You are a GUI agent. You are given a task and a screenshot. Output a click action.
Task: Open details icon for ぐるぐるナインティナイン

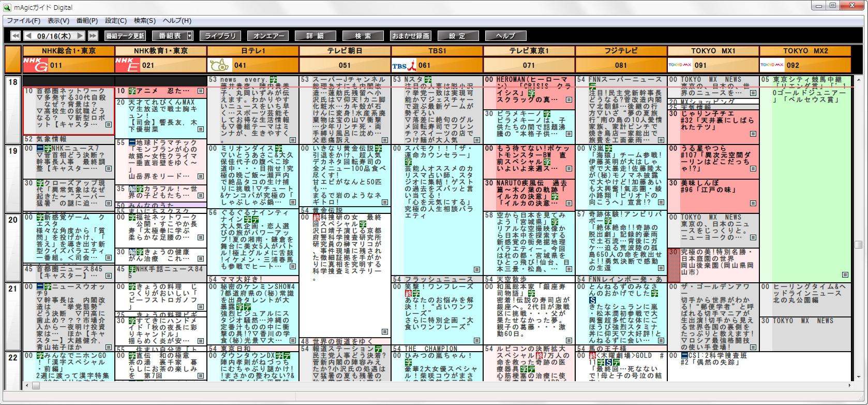pos(293,266)
